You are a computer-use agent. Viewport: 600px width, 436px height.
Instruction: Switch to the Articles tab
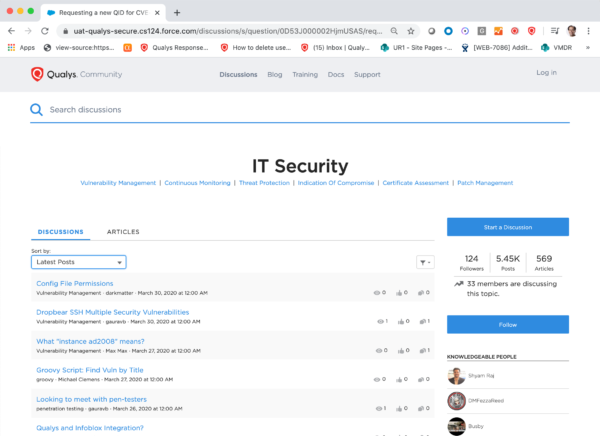click(123, 232)
